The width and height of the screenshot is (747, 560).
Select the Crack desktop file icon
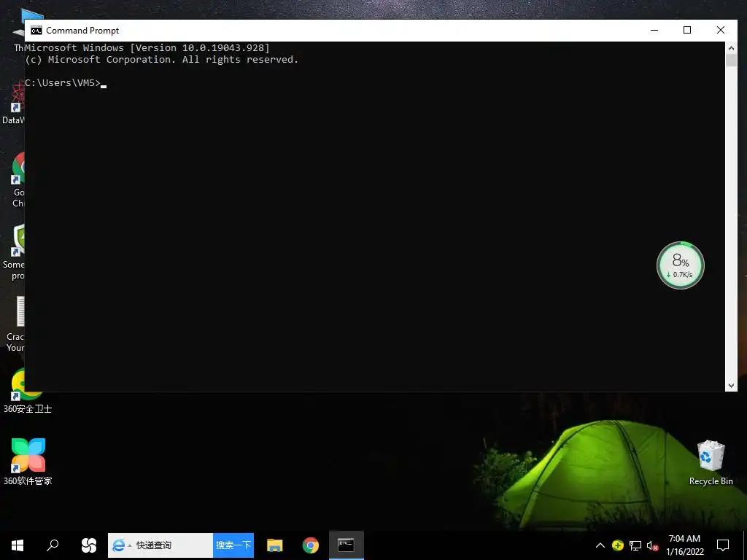tap(16, 324)
